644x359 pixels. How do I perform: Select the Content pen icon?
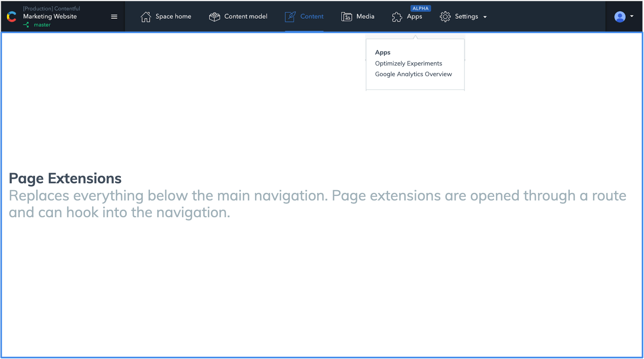(x=290, y=16)
